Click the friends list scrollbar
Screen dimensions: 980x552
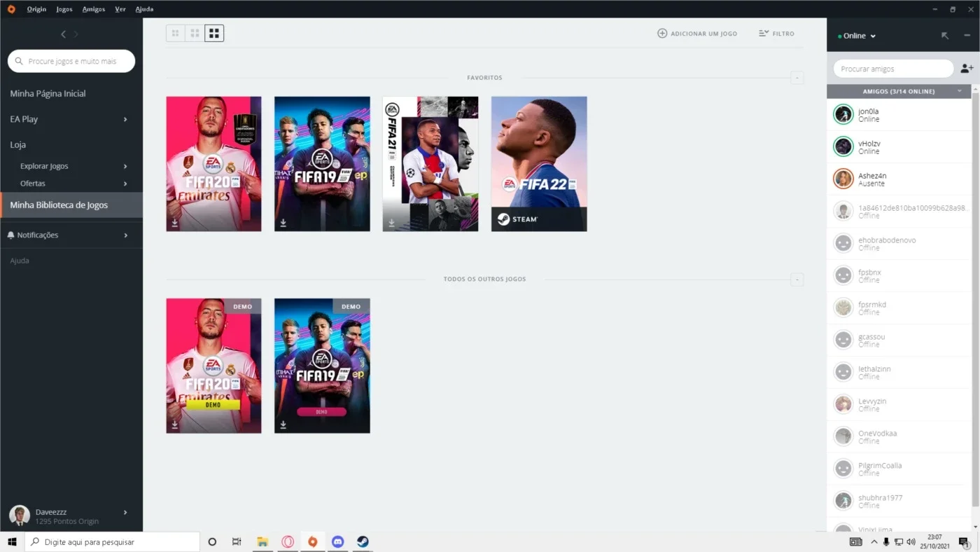(x=976, y=300)
